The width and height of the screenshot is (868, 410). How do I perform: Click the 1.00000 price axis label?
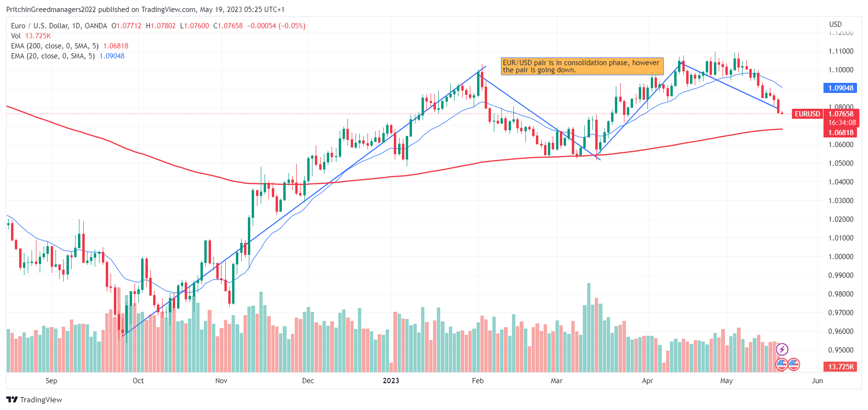(841, 257)
